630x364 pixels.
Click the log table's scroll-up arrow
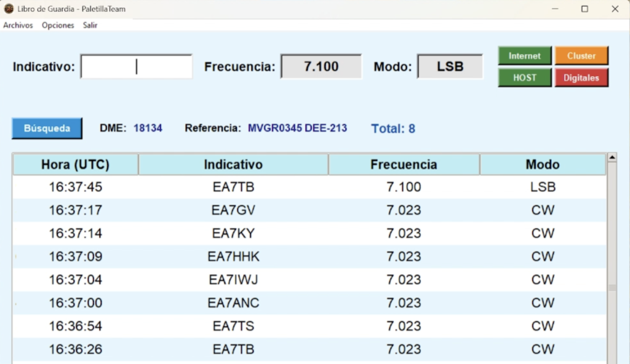612,157
